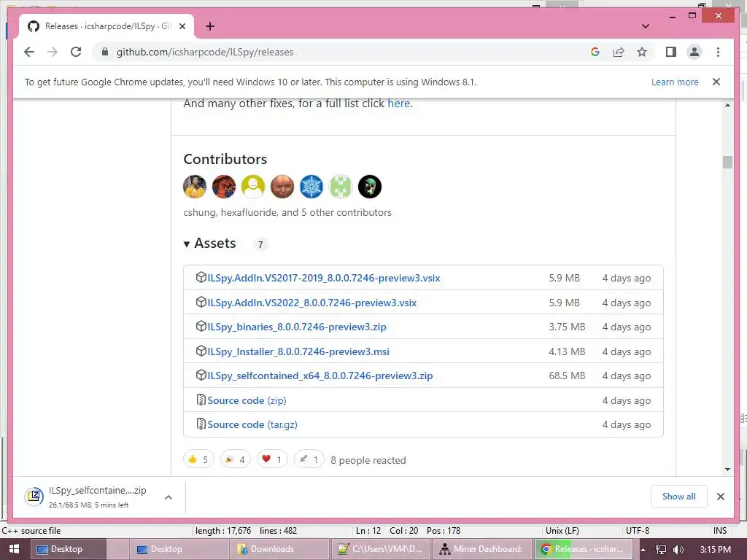Download ILSpy.AddIn.VS2022 vsix file
The width and height of the screenshot is (747, 560).
coord(311,303)
